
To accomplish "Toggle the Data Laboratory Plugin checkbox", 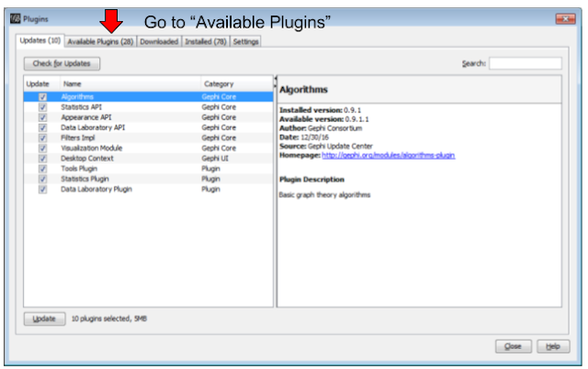I will 43,189.
